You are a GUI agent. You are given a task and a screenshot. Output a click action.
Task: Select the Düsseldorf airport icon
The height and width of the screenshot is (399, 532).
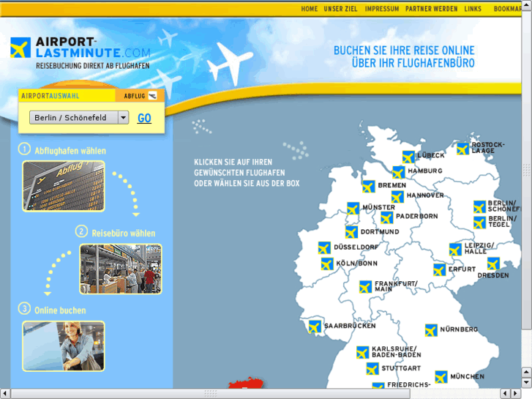(324, 248)
